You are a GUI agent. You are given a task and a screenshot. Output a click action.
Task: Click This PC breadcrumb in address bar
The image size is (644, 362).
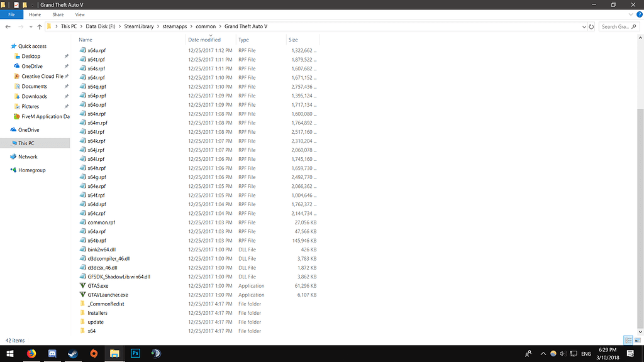coord(69,26)
